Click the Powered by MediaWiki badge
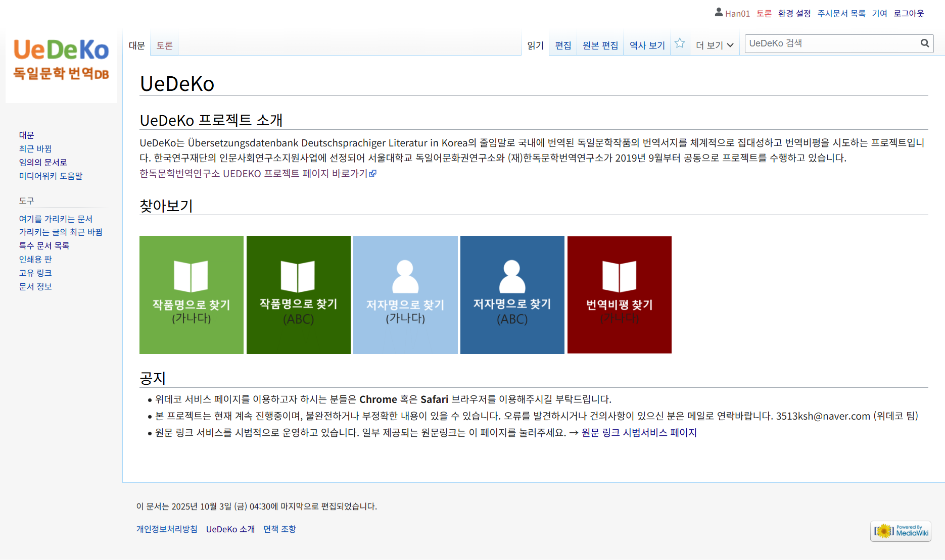The width and height of the screenshot is (945, 560). 901,531
